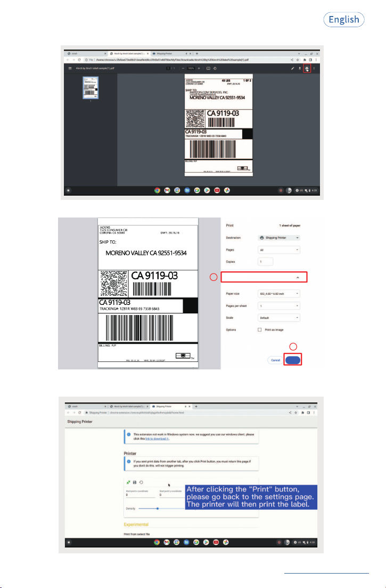Viewport: 386px width, 588px height.
Task: Switch to the crosh tab in top browser window
Action: coord(86,54)
